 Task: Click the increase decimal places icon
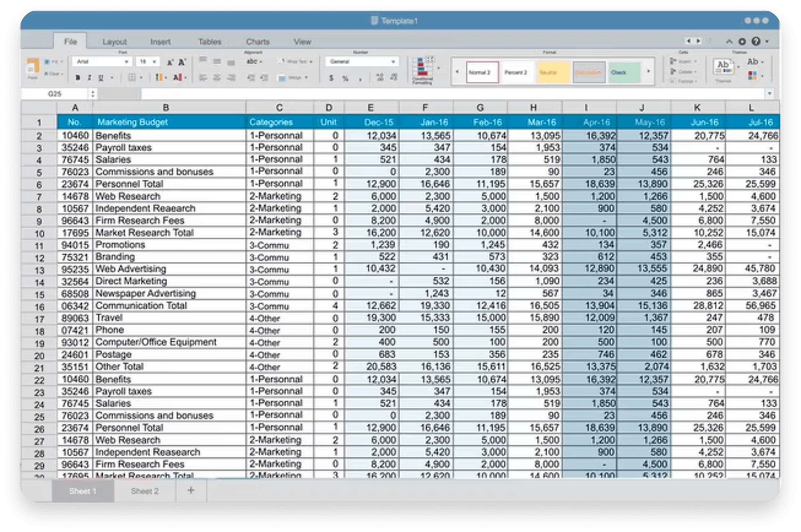coord(380,77)
